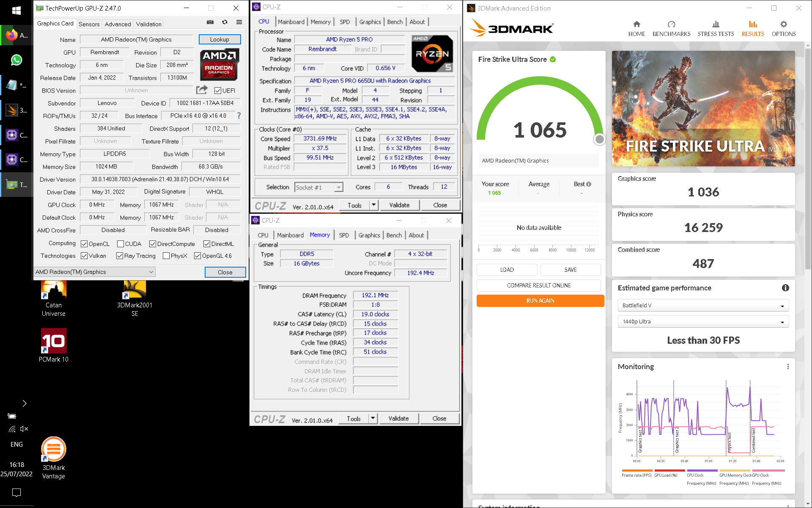Open Firefox from the taskbar
This screenshot has height=508, width=812.
pyautogui.click(x=16, y=35)
